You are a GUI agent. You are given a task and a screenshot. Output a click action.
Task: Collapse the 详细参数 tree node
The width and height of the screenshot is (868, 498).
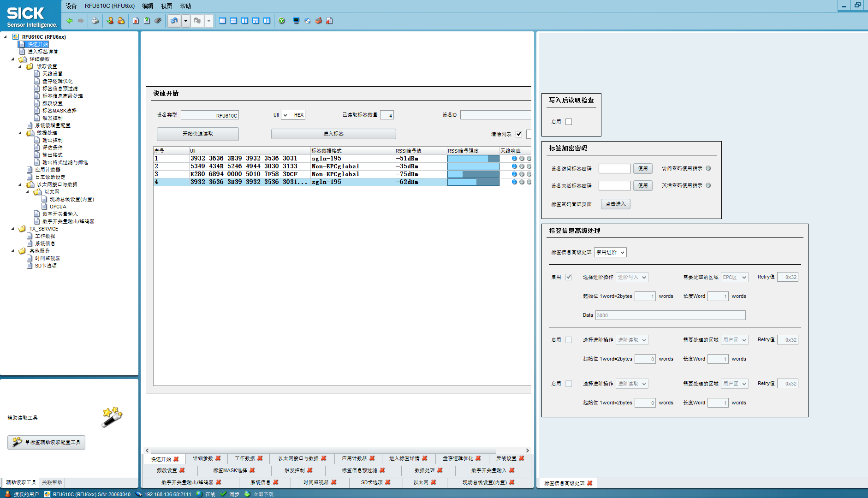click(x=12, y=59)
